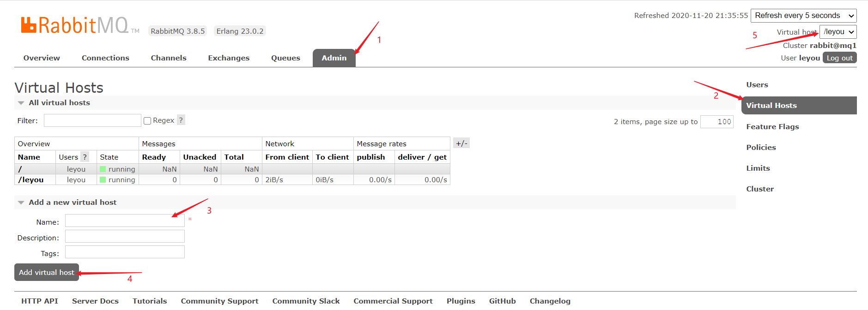Image resolution: width=868 pixels, height=310 pixels.
Task: Sort table by publish column header
Action: pyautogui.click(x=370, y=157)
